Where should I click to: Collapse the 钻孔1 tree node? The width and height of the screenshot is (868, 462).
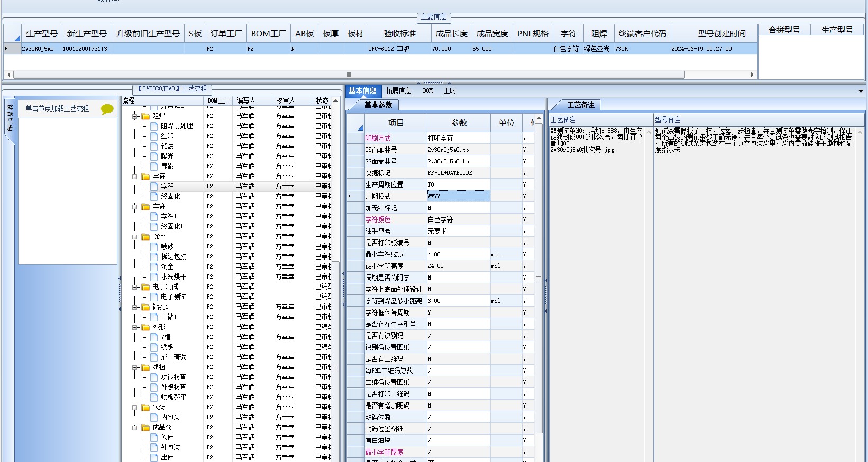(x=135, y=307)
